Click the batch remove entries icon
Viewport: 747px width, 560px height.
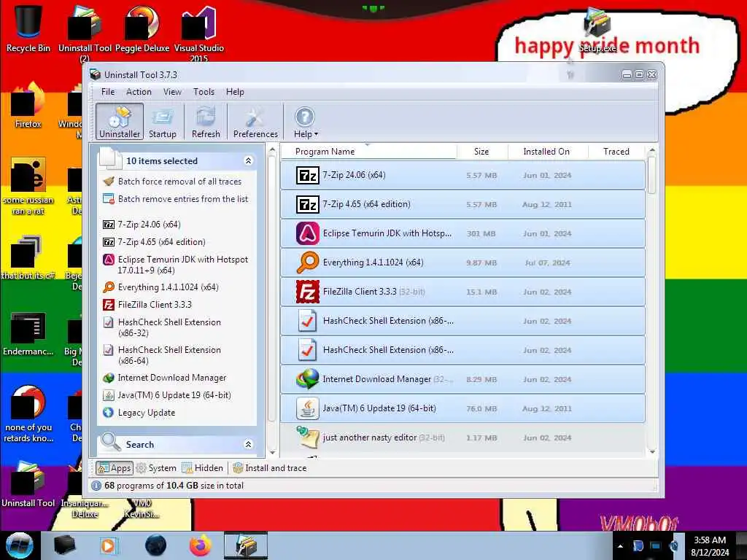click(109, 198)
